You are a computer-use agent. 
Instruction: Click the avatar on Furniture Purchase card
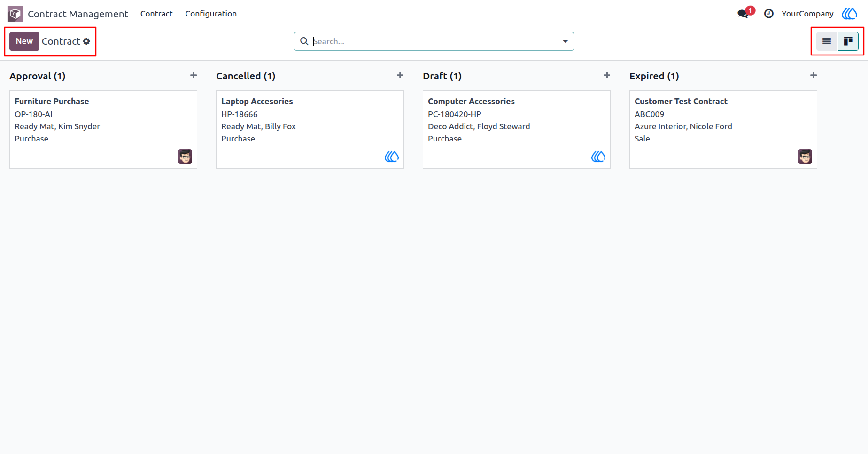point(185,157)
